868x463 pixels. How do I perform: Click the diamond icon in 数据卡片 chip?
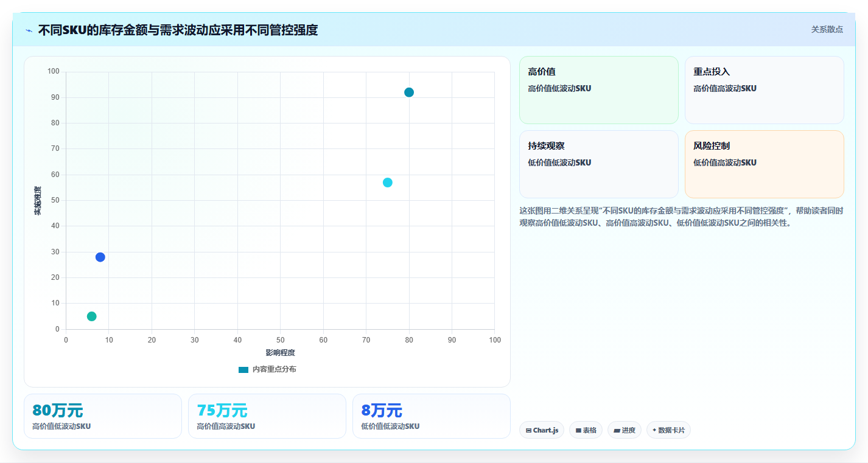[654, 430]
